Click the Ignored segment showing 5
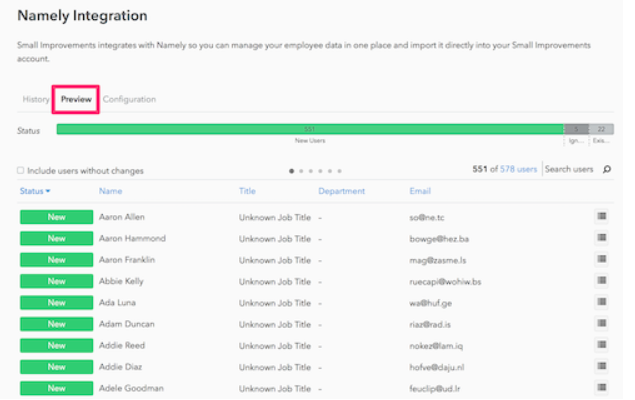The height and width of the screenshot is (400, 635). 576,129
